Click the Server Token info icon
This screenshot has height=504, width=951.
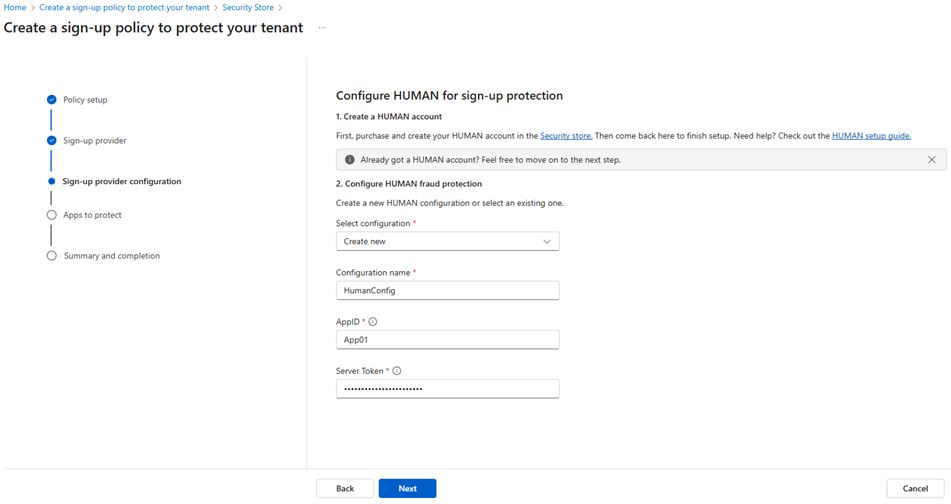point(397,371)
